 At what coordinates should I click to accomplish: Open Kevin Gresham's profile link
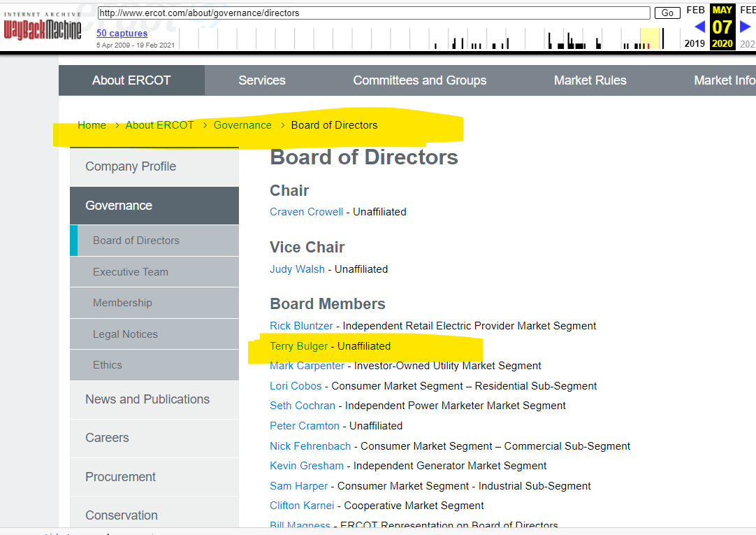click(x=307, y=466)
